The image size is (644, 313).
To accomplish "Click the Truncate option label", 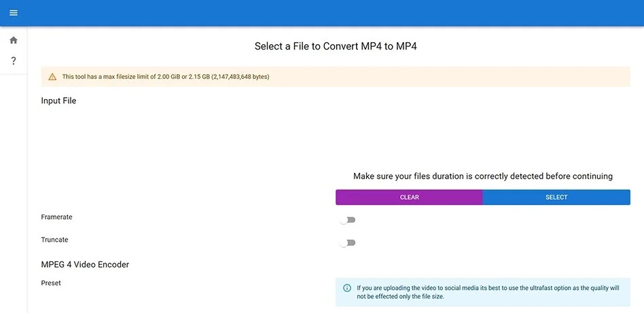I will click(x=54, y=240).
